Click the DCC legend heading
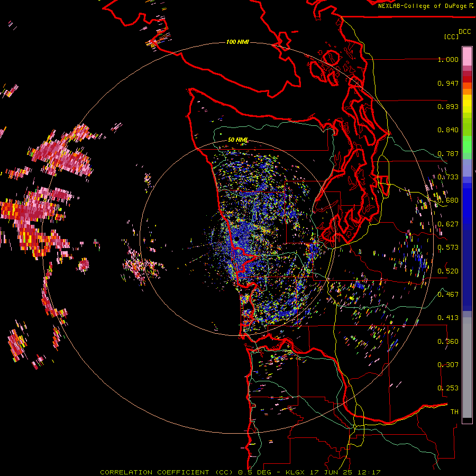 (464, 32)
